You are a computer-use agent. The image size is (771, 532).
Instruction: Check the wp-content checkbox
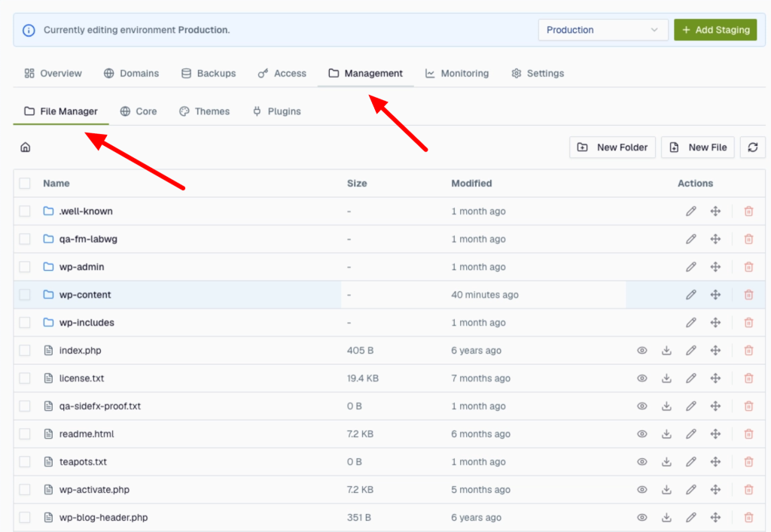pyautogui.click(x=25, y=295)
